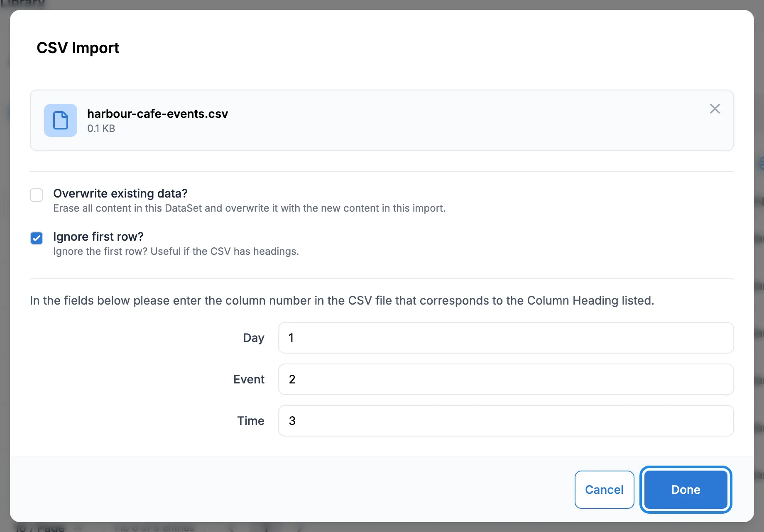Focus the Day column number field

tap(506, 338)
